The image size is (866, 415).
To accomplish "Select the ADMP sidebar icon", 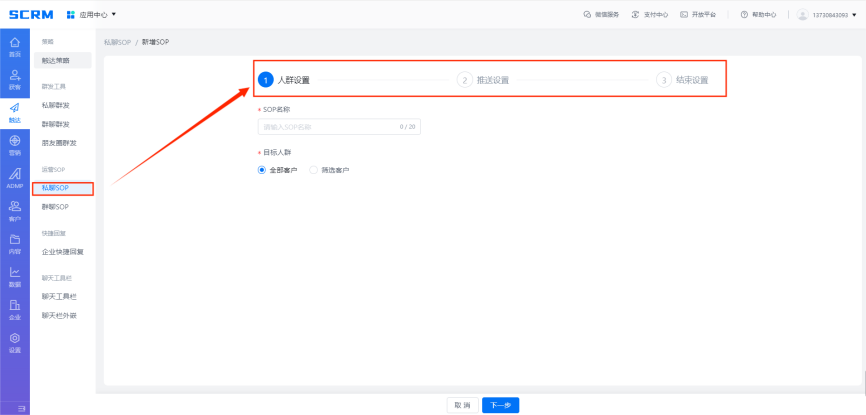I will pos(14,178).
